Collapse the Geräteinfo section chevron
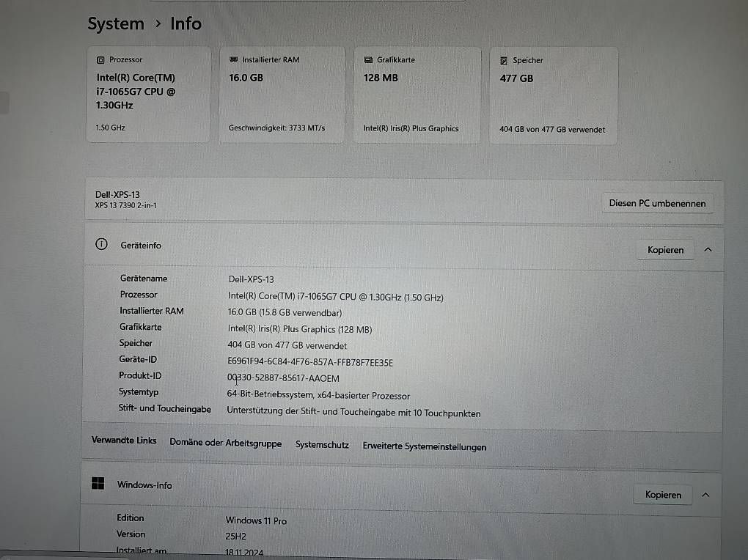748x560 pixels. [708, 249]
